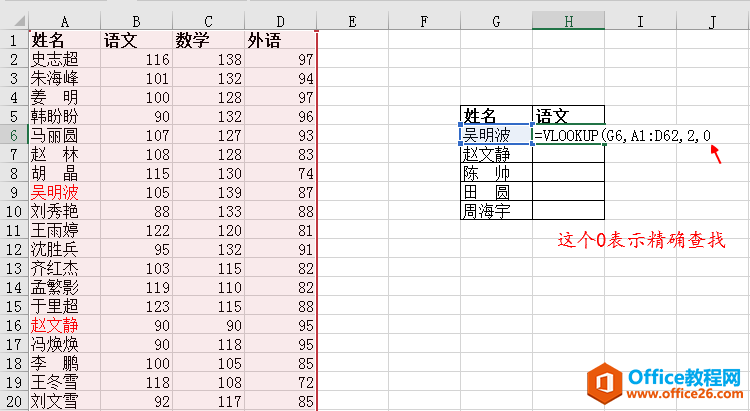Click the name cell 于里超

[x=65, y=306]
